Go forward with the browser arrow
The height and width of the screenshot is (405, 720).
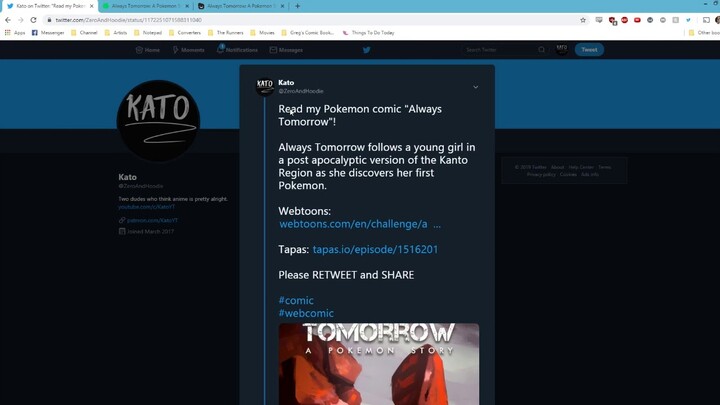[x=21, y=20]
